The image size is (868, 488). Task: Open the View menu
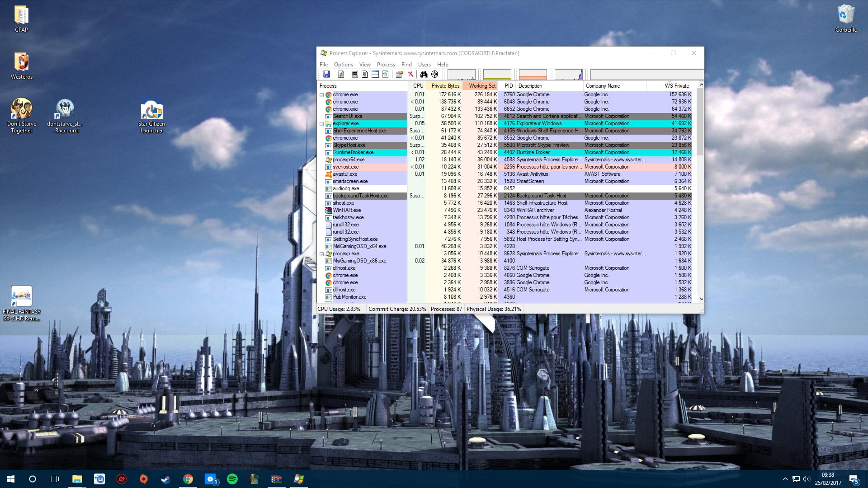tap(365, 65)
